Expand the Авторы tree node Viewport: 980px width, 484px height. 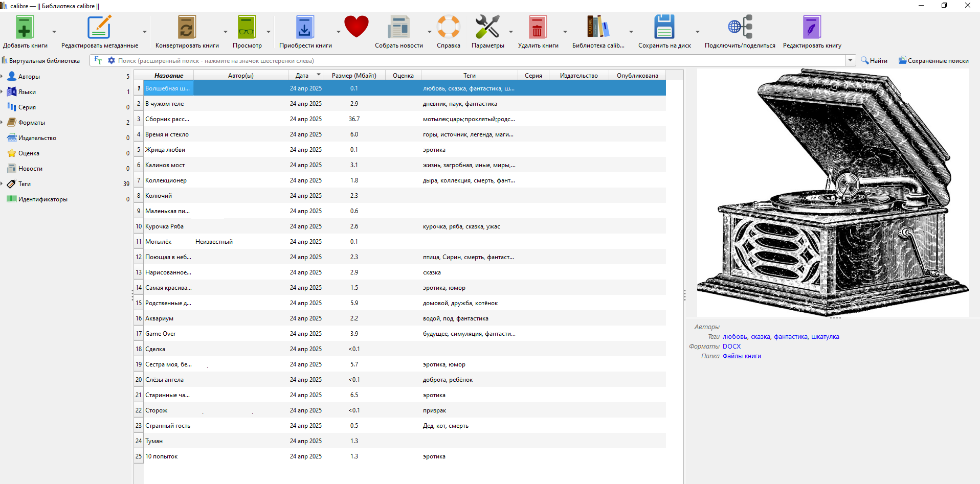pos(2,76)
